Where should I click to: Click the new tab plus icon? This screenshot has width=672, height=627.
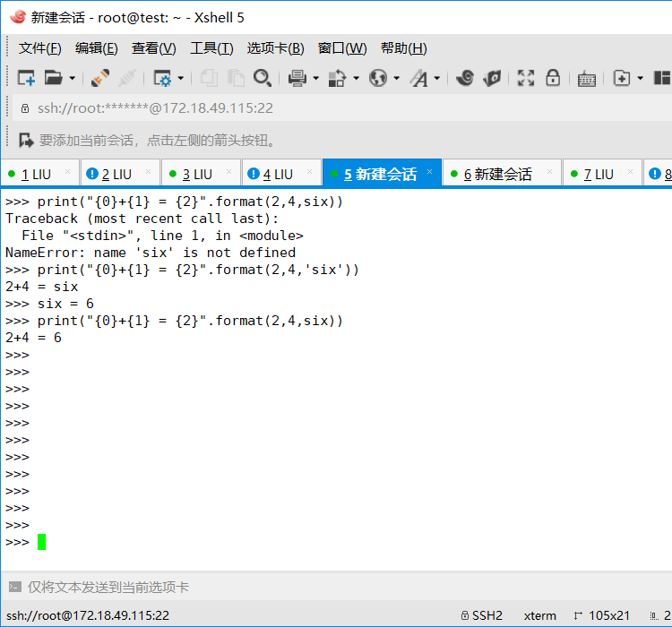tap(622, 78)
